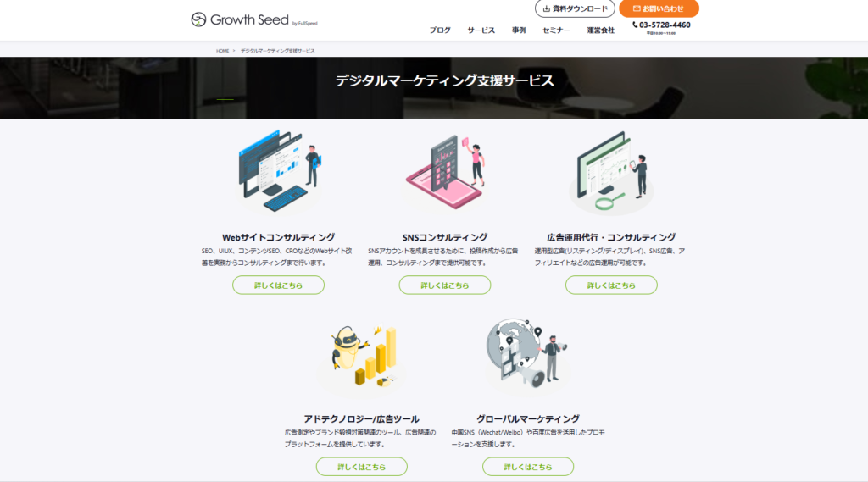Image resolution: width=868 pixels, height=482 pixels.
Task: Click the Growth Seed logo
Action: tap(253, 19)
